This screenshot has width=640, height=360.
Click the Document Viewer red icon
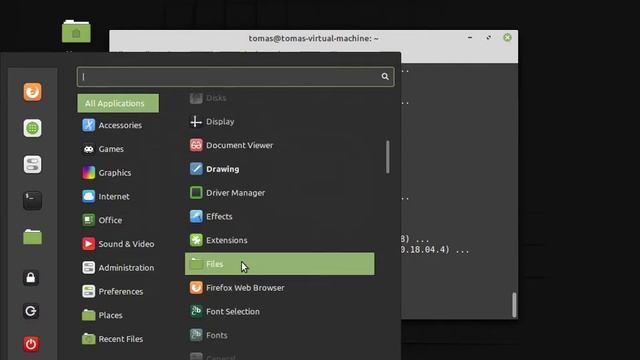click(x=196, y=145)
